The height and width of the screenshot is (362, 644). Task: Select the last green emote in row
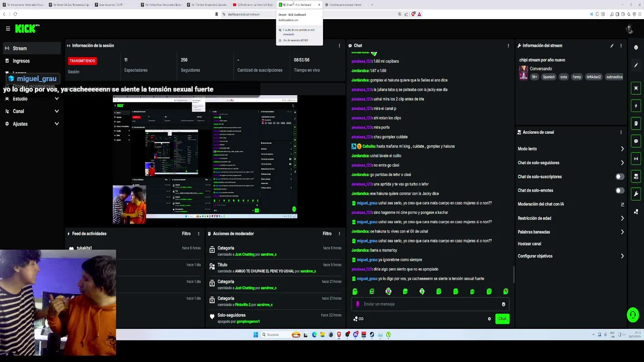tap(506, 292)
